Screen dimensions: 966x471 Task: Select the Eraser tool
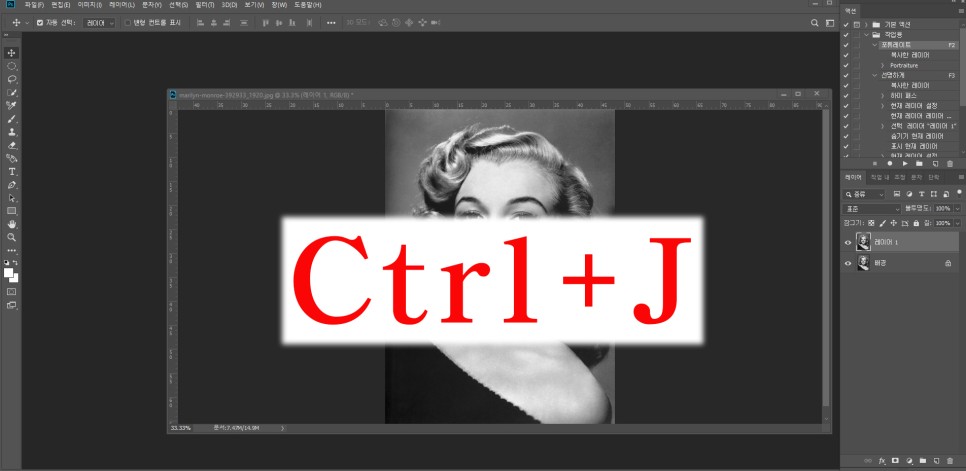tap(12, 145)
